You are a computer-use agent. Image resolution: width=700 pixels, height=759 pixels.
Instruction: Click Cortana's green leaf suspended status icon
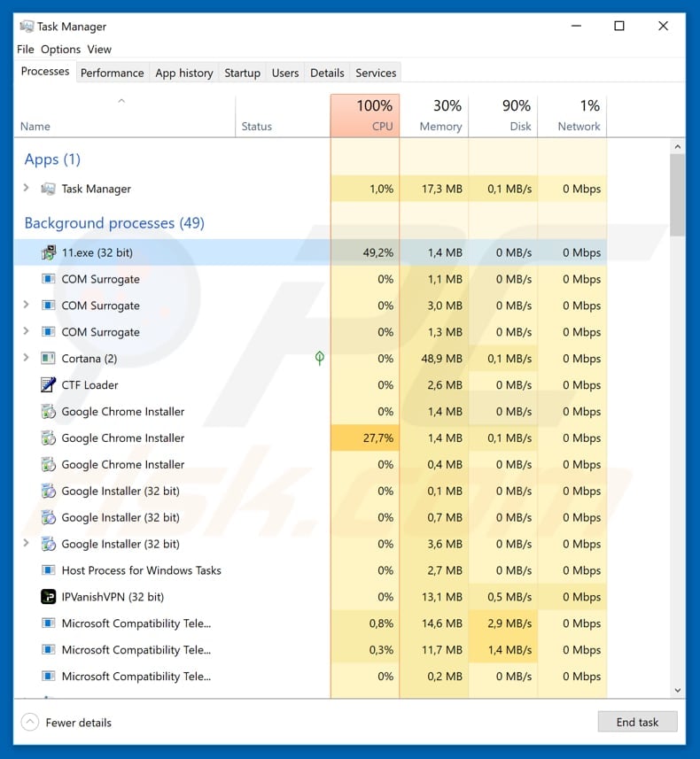click(320, 358)
